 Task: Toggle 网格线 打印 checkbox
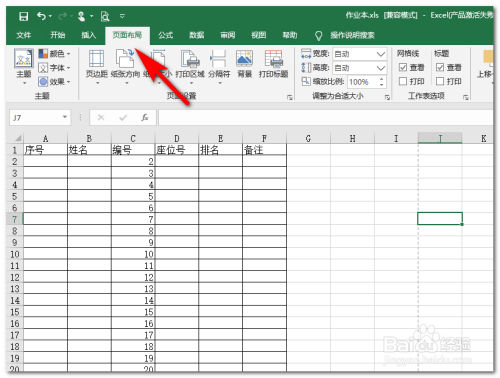click(x=403, y=81)
